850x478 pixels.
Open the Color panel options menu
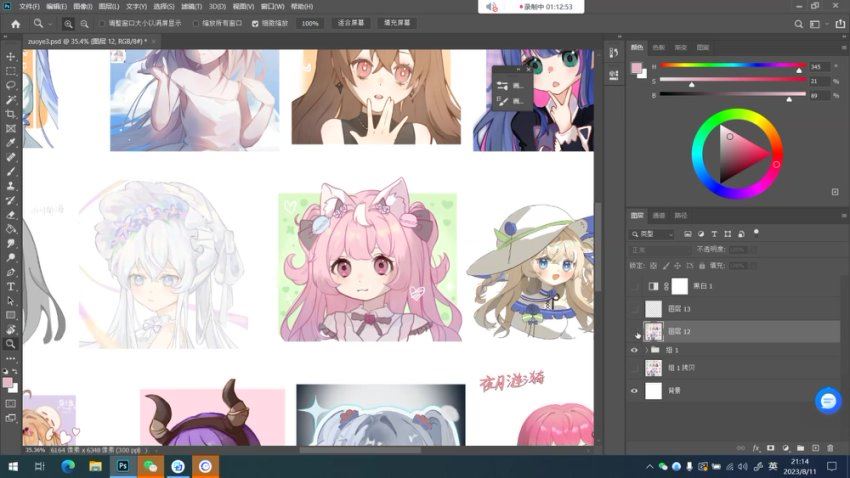coord(843,48)
